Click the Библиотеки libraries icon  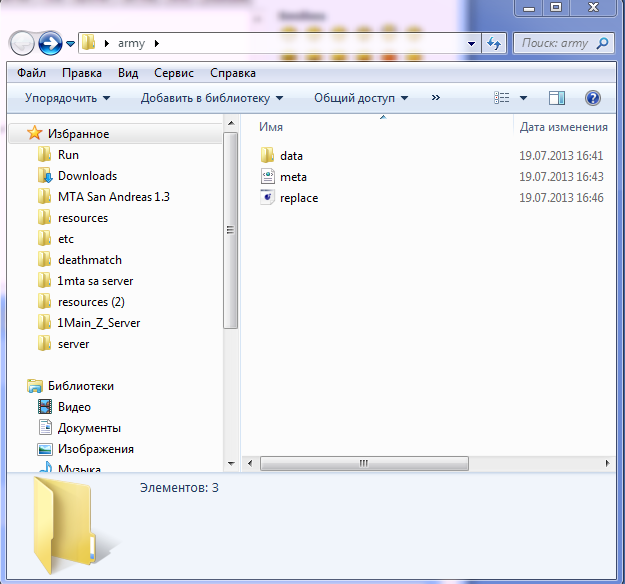click(35, 385)
